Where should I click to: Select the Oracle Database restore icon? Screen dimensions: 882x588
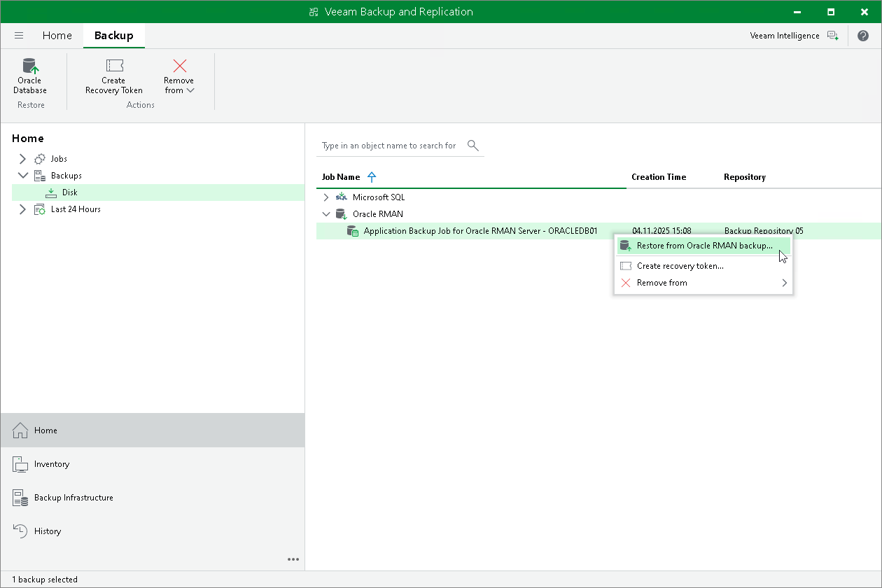(29, 68)
